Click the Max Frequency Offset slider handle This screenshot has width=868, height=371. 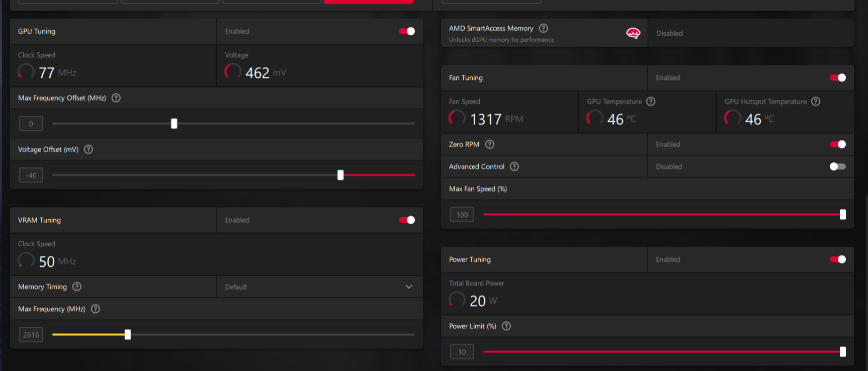(174, 124)
